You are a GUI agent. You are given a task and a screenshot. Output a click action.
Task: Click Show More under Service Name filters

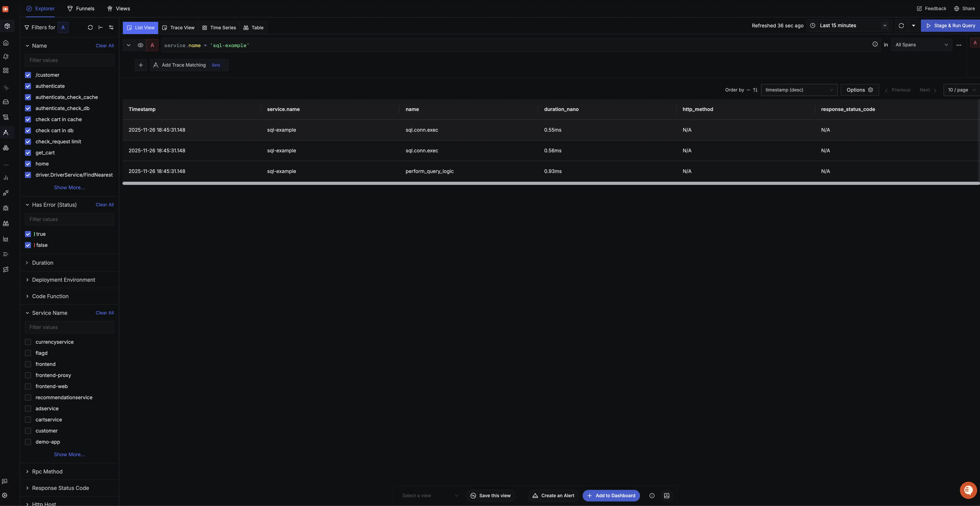point(69,454)
